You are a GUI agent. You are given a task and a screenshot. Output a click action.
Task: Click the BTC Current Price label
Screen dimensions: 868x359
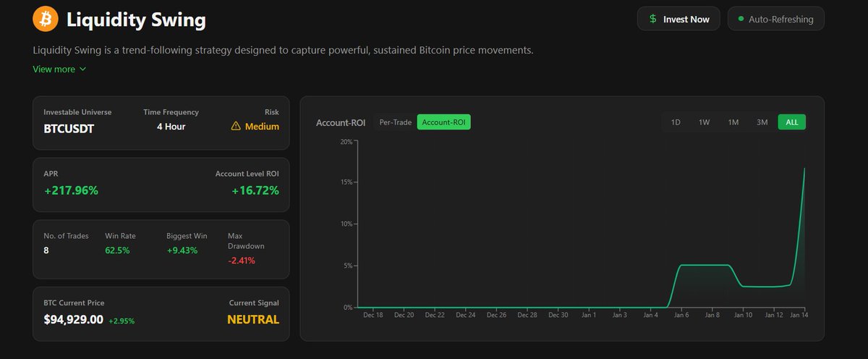click(x=74, y=303)
